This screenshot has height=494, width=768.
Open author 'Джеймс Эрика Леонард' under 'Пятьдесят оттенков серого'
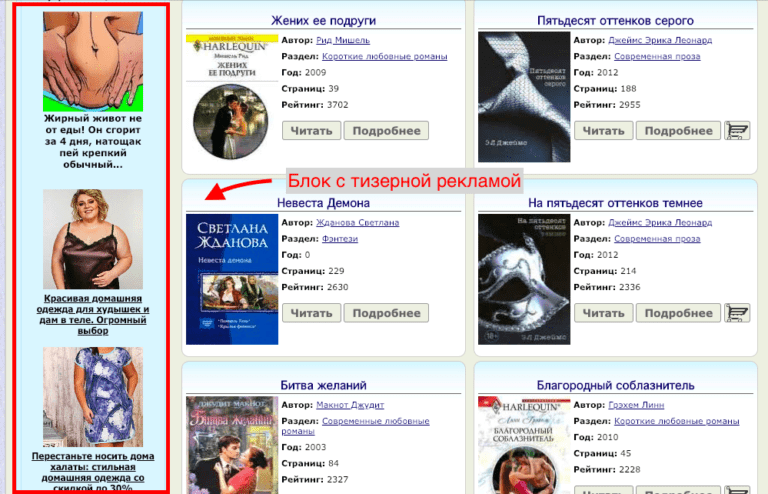tap(660, 40)
